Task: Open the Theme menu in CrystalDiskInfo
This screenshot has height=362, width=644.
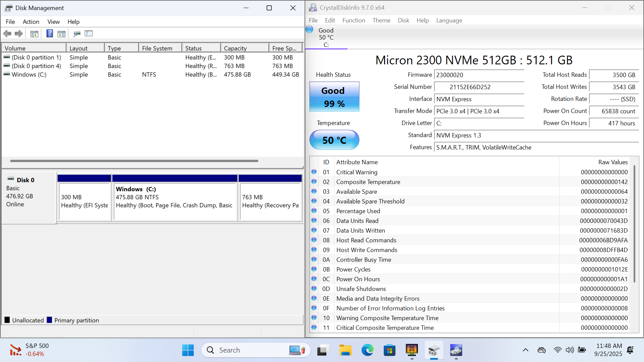Action: 381,20
